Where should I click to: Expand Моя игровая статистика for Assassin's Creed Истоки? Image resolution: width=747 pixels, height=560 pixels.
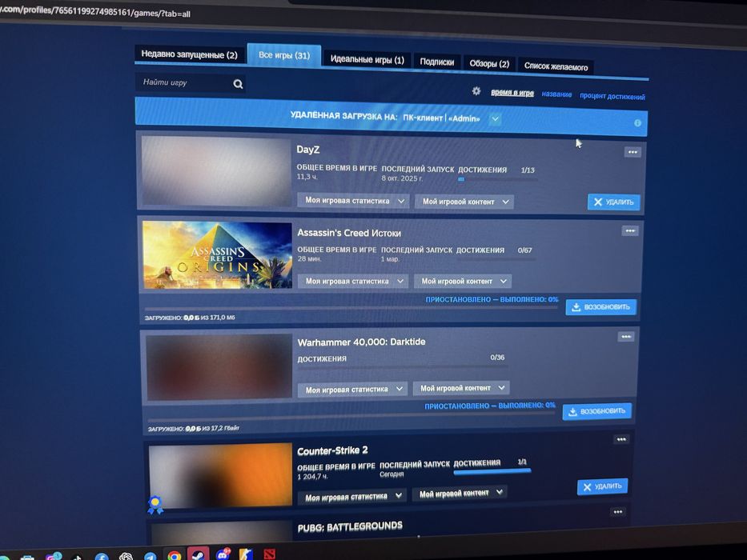[x=353, y=281]
